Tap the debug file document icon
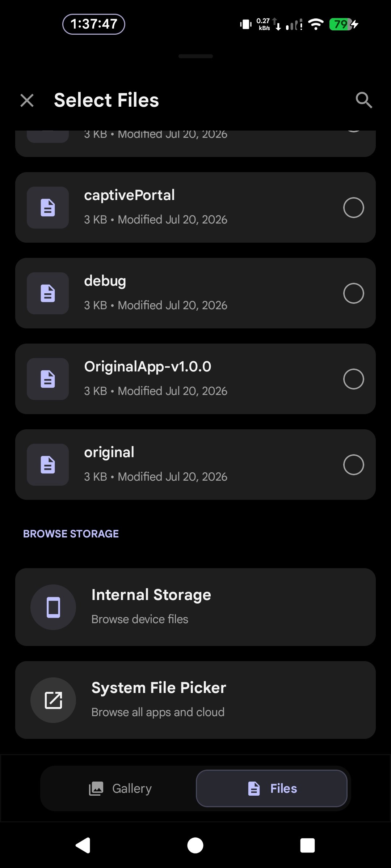This screenshot has height=868, width=391. pos(48,293)
